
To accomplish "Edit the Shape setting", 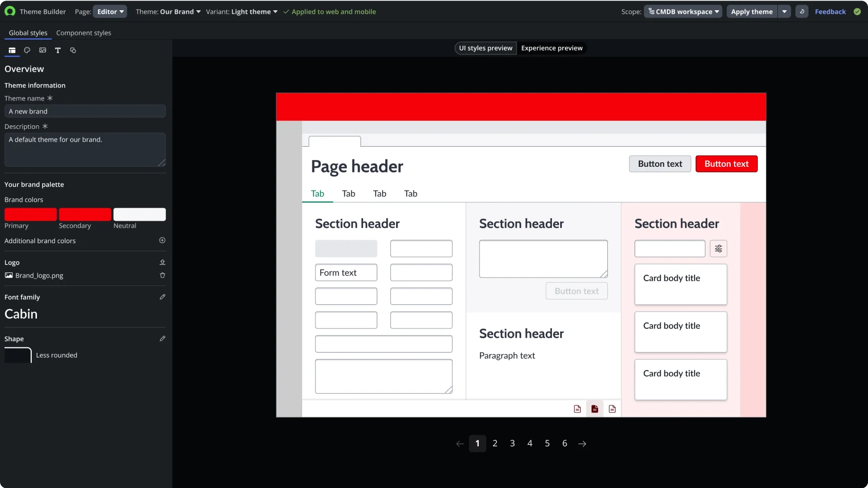I will (x=162, y=339).
